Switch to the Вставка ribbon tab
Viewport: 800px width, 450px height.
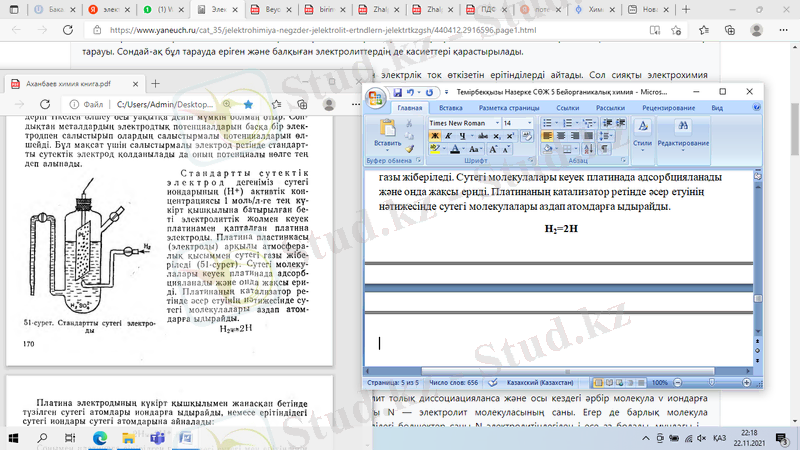coord(451,107)
